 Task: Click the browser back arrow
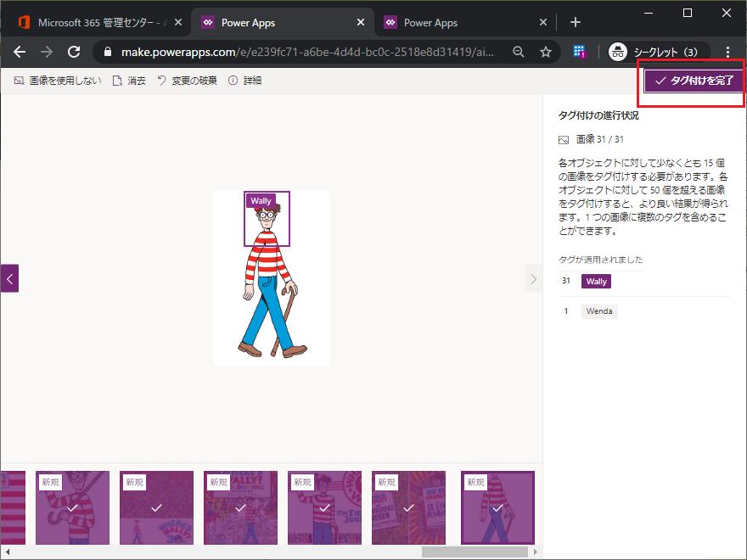coord(20,52)
